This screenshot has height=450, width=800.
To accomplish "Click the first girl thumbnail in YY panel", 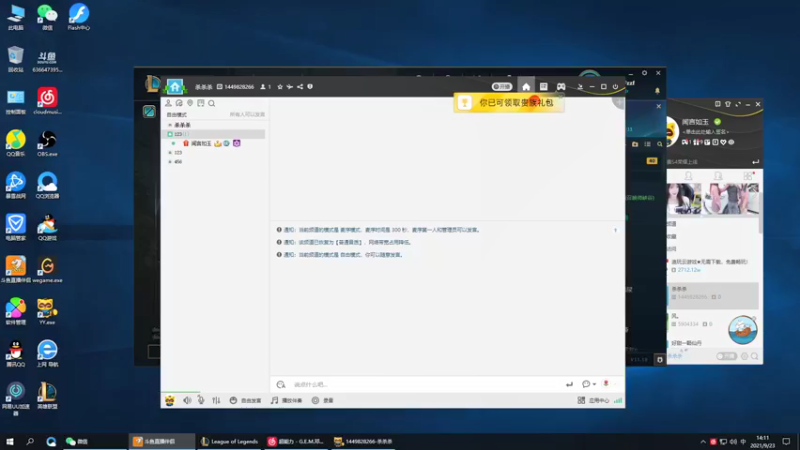I will click(684, 198).
